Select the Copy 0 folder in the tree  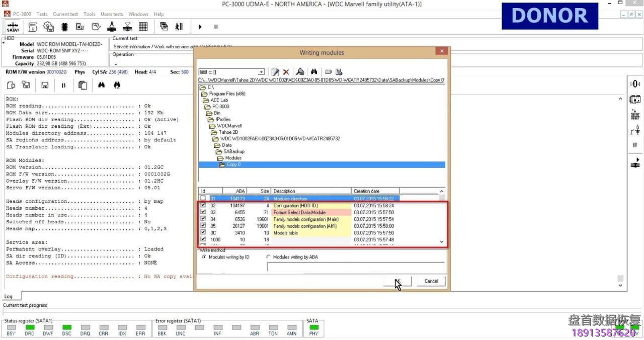tap(233, 164)
